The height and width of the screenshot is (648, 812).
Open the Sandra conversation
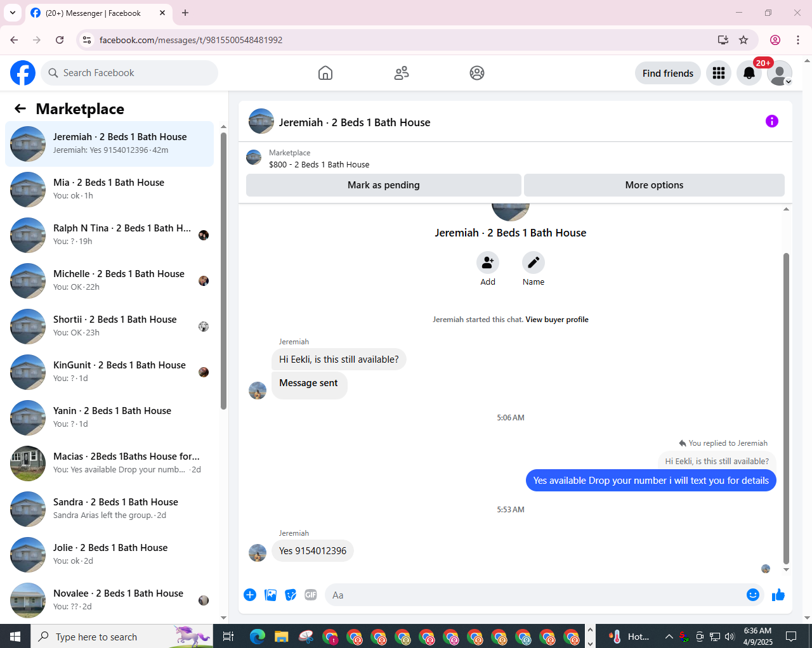[x=110, y=509]
